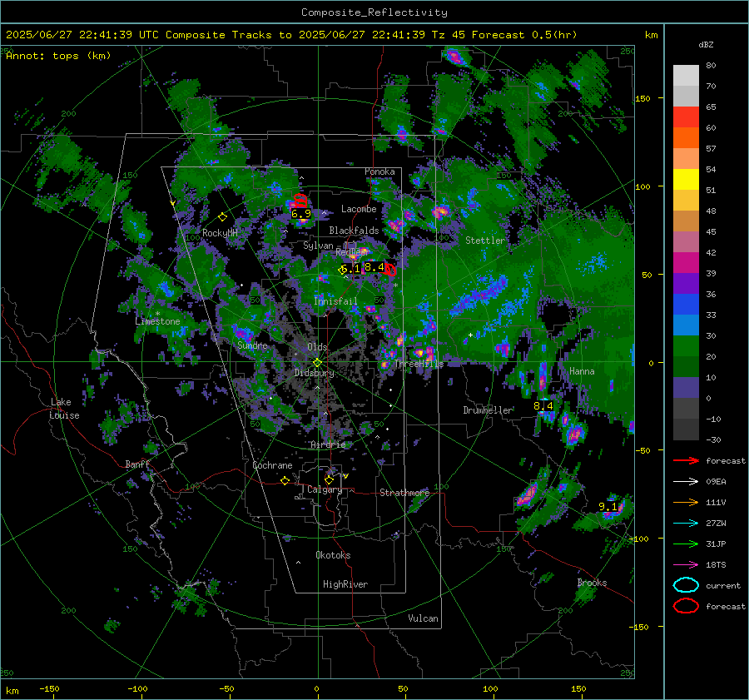The image size is (749, 700).
Task: Select the orange 111V arrow in legend
Action: tap(686, 502)
